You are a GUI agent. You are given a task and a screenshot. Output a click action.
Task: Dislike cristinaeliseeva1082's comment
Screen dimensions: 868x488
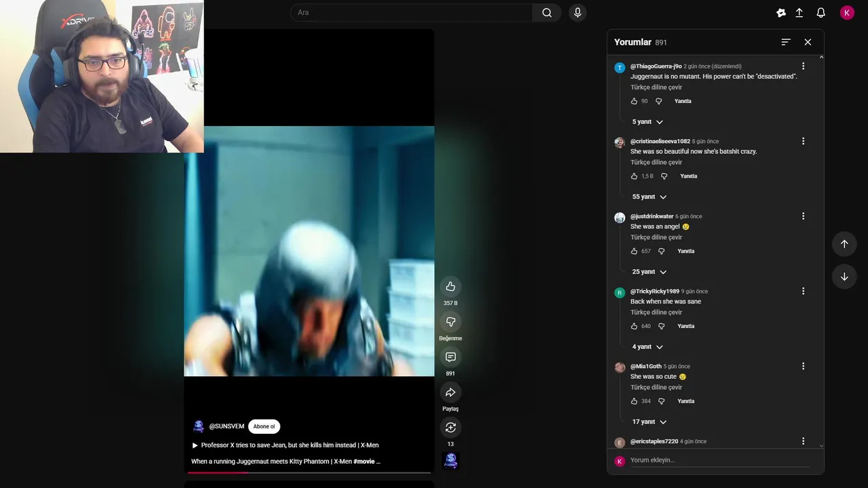pyautogui.click(x=664, y=176)
